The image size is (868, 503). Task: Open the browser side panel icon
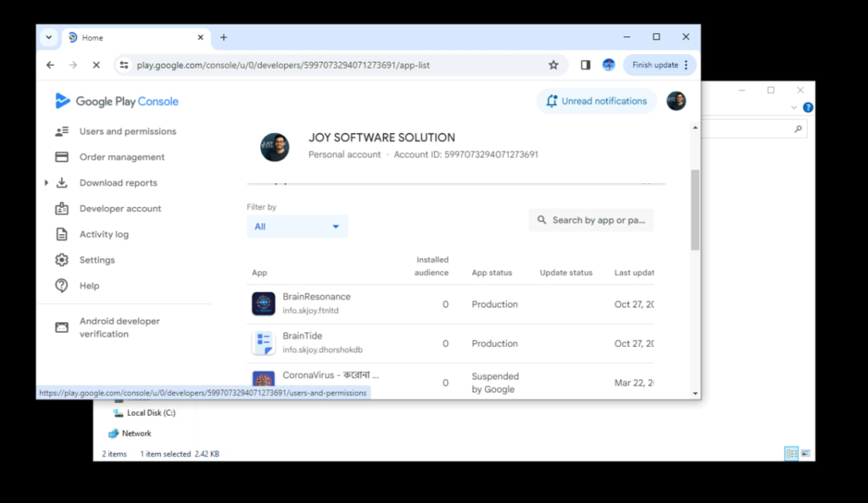click(x=585, y=65)
